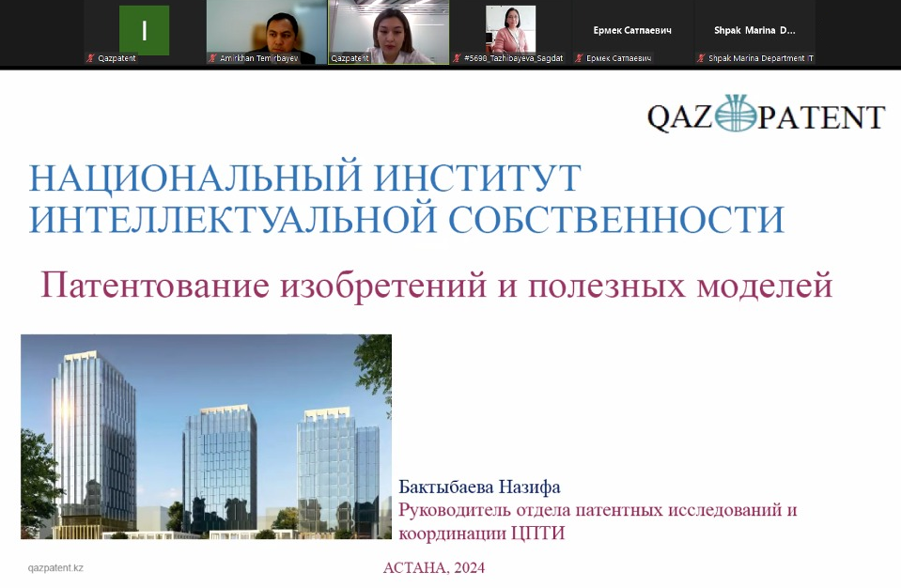The height and width of the screenshot is (588, 901).
Task: Click the muted mic icon next to Ермек Сатпаевич label
Action: [x=579, y=58]
